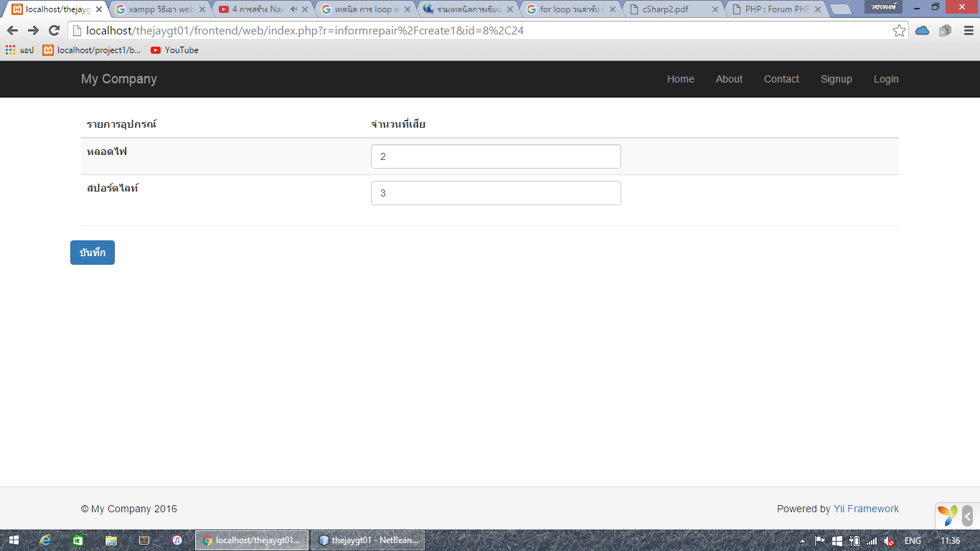Click the จำนวนที่เสีย column header
Screen dimensions: 980x551
pos(398,125)
